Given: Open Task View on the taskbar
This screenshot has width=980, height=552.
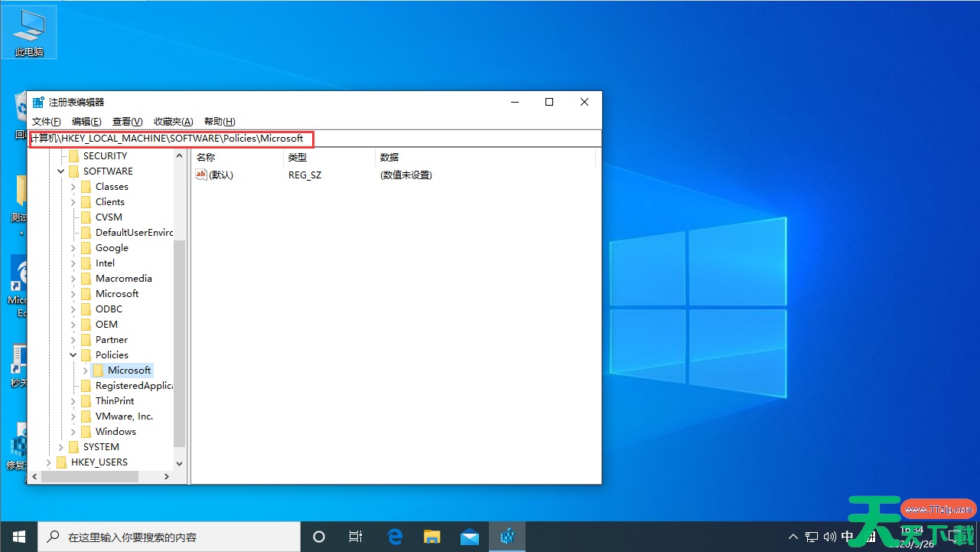Looking at the screenshot, I should (x=356, y=537).
